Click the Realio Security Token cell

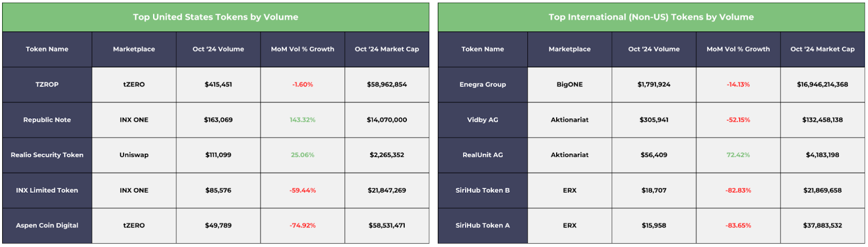[47, 155]
